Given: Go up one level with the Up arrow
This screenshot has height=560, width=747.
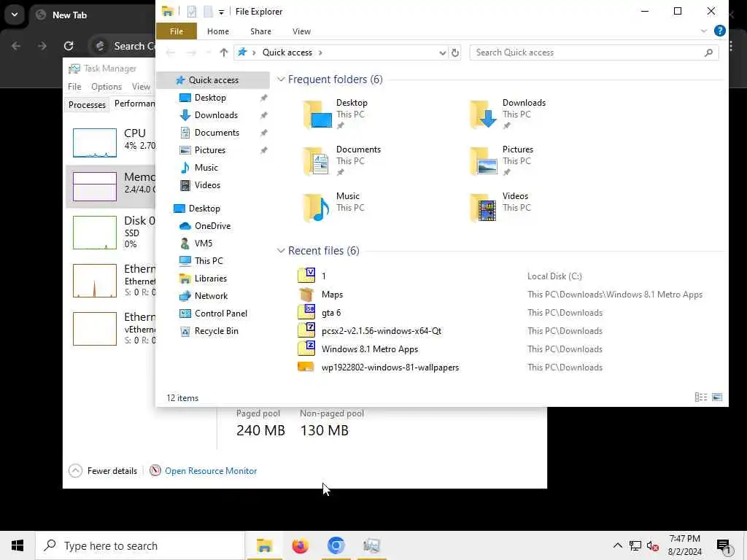Looking at the screenshot, I should 223,52.
